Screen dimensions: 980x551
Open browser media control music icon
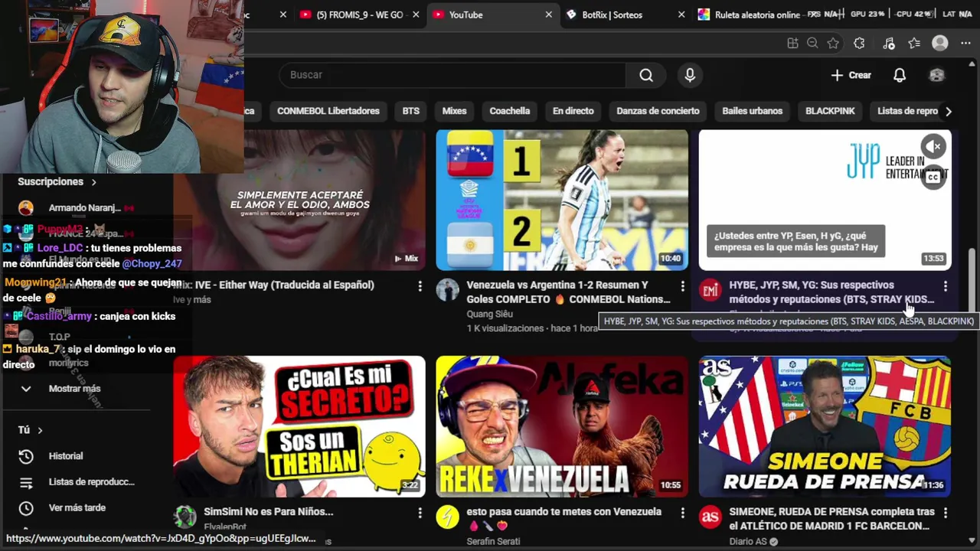coord(888,44)
